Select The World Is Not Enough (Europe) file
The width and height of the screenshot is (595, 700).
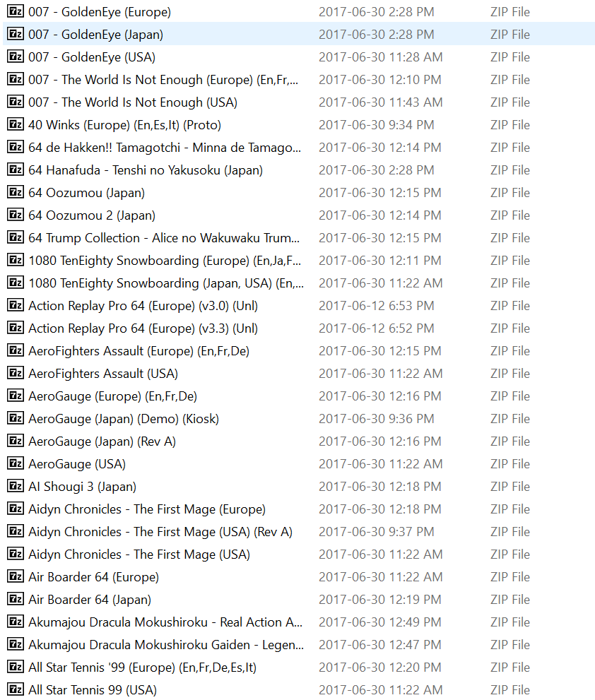(x=163, y=80)
